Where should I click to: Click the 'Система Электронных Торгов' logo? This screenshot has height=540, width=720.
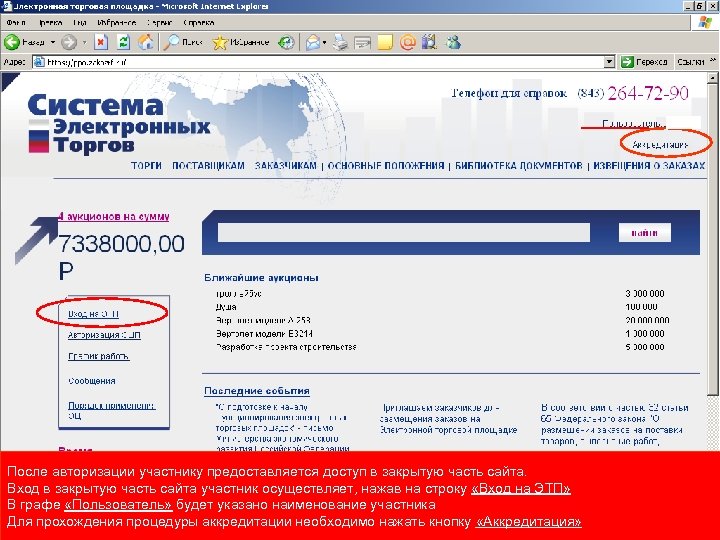(118, 123)
